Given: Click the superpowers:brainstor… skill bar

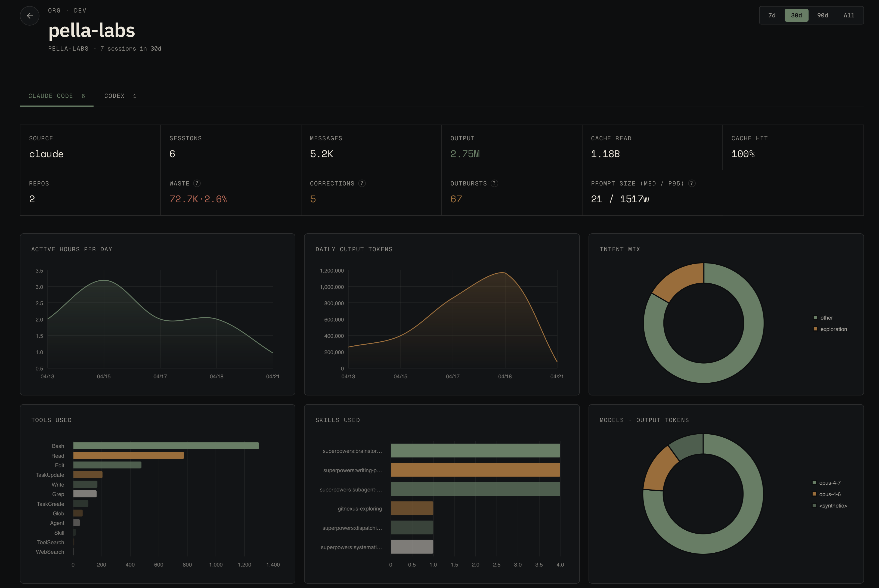Looking at the screenshot, I should point(475,451).
